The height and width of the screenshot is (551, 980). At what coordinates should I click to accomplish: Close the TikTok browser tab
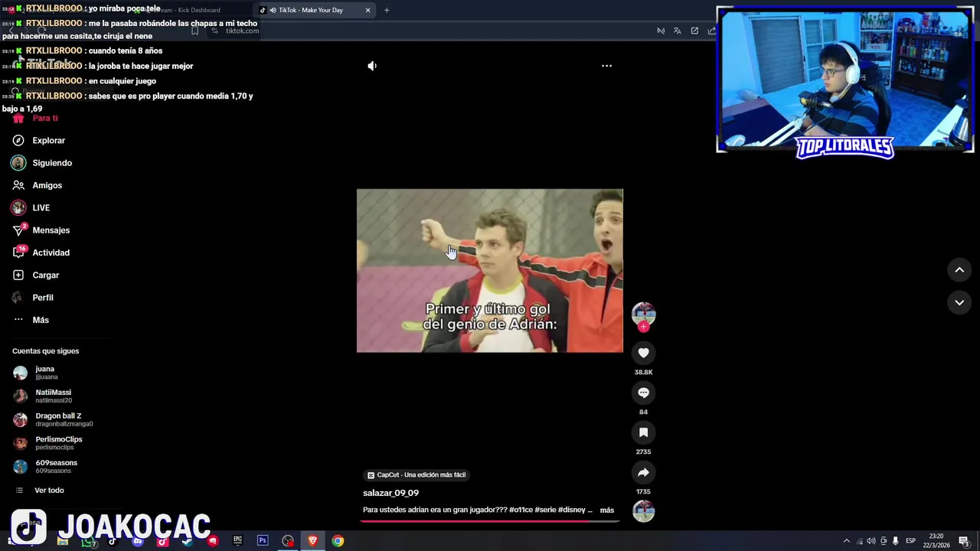point(367,10)
